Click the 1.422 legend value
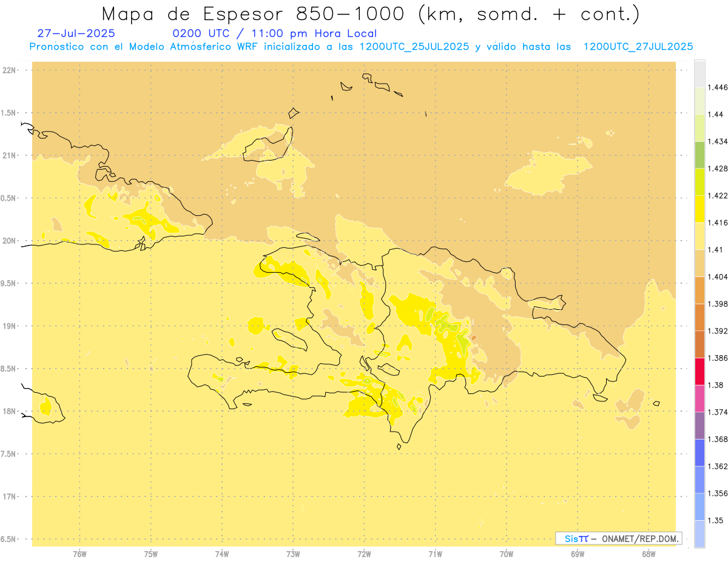This screenshot has width=728, height=562. coord(718,196)
